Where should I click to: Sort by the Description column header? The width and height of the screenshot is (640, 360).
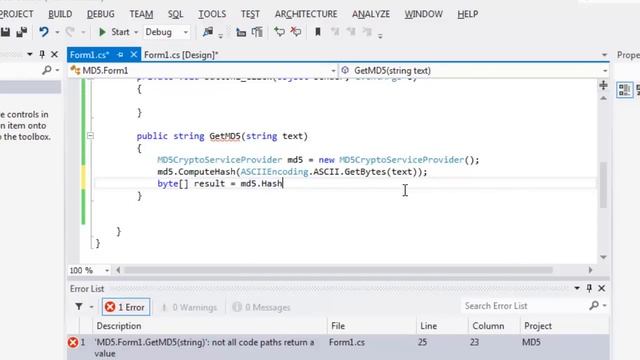pos(209,326)
